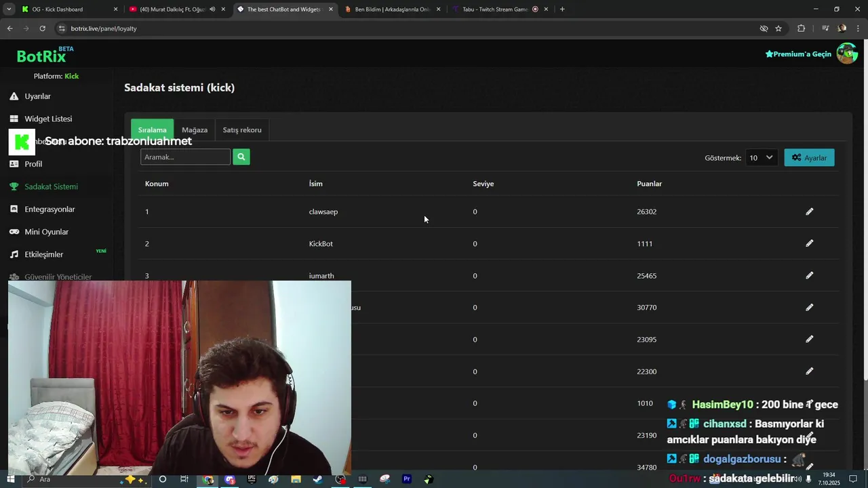Open Entegrasyonlar in the sidebar
The image size is (868, 488).
pyautogui.click(x=50, y=209)
